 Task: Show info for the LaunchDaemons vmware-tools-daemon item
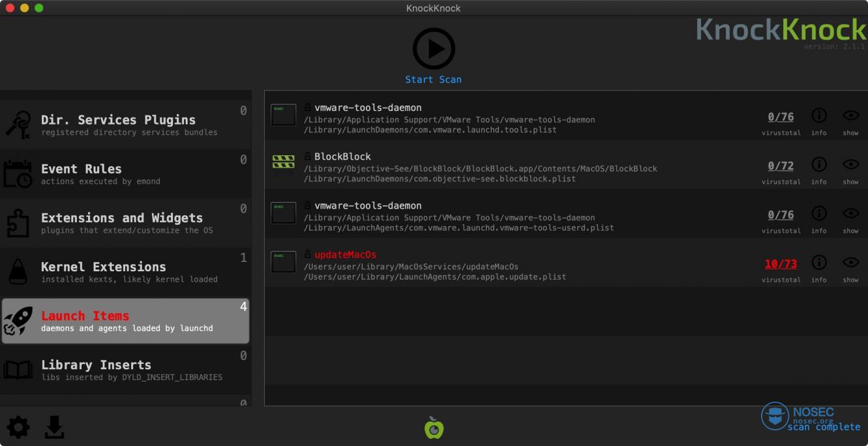pyautogui.click(x=819, y=116)
